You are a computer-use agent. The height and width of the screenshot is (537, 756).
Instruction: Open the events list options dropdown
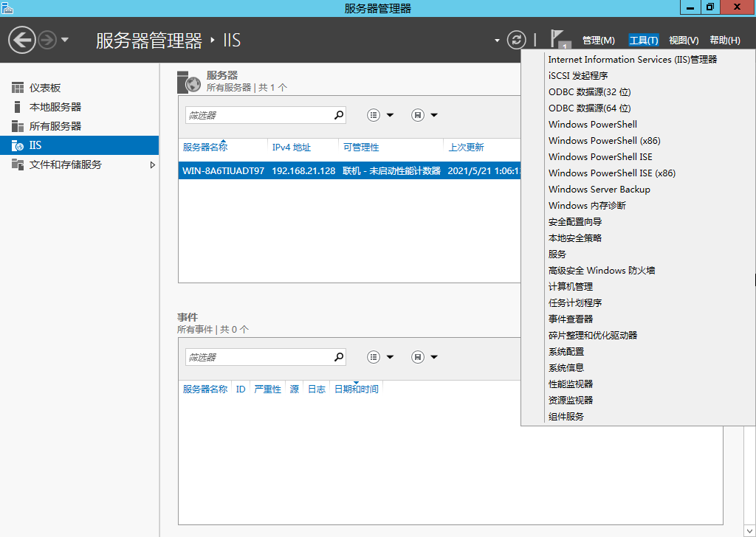click(x=390, y=357)
